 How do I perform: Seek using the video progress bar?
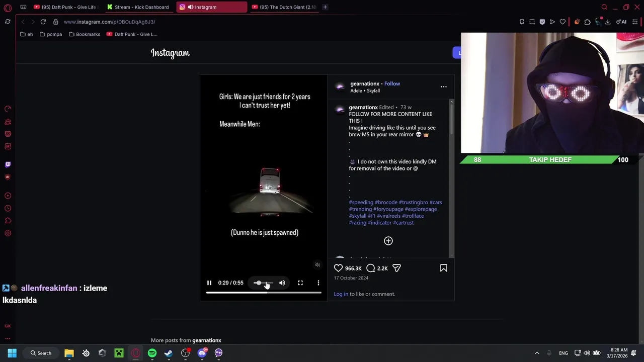[x=264, y=292]
